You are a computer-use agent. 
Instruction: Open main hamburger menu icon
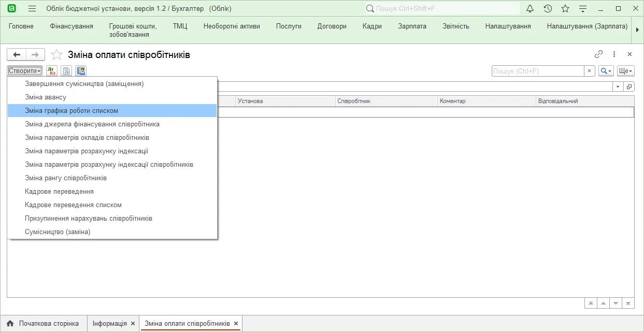point(32,9)
